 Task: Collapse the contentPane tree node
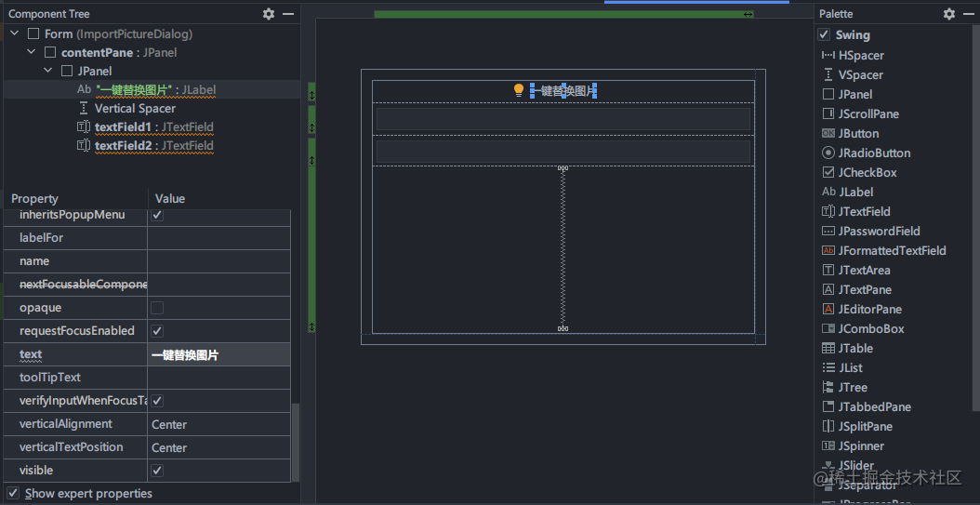tap(32, 52)
